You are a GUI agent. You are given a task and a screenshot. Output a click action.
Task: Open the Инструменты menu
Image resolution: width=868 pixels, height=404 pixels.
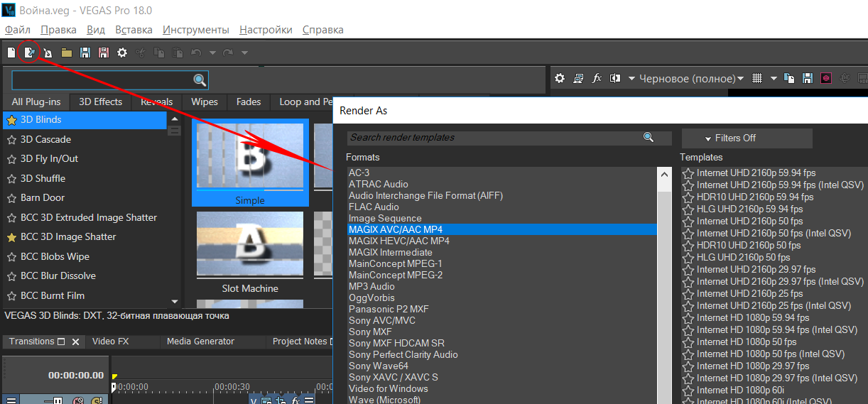[x=196, y=30]
